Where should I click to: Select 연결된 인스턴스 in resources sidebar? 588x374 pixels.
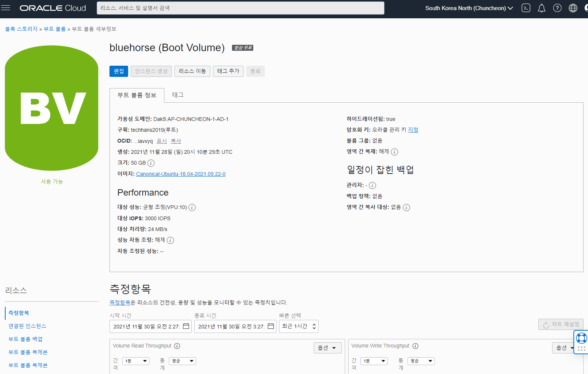coord(27,326)
